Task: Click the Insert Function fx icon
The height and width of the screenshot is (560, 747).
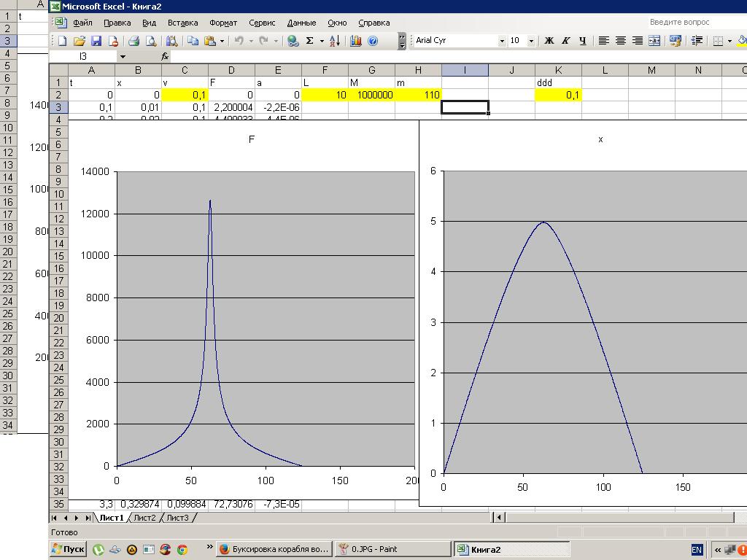Action: 165,56
